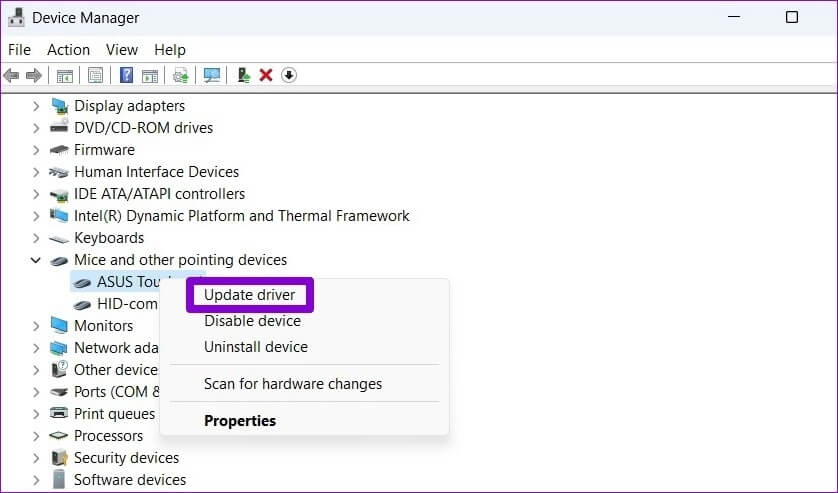Image resolution: width=838 pixels, height=493 pixels.
Task: Choose Uninstall device in context menu
Action: [256, 347]
